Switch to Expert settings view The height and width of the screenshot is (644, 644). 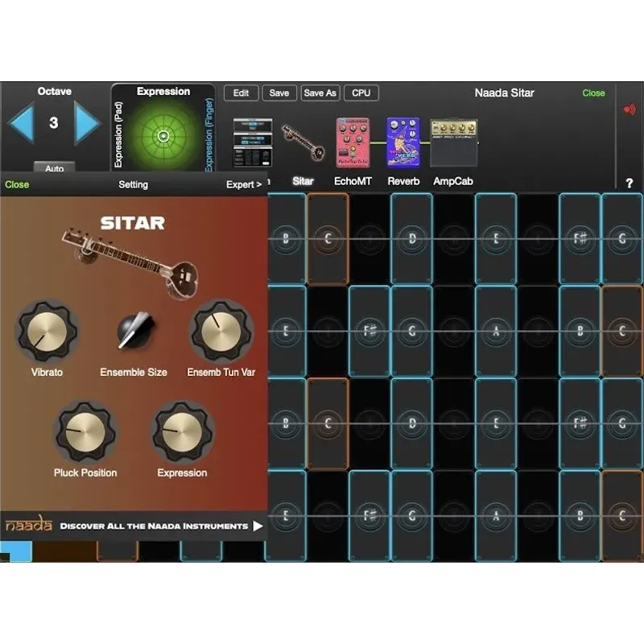(244, 184)
